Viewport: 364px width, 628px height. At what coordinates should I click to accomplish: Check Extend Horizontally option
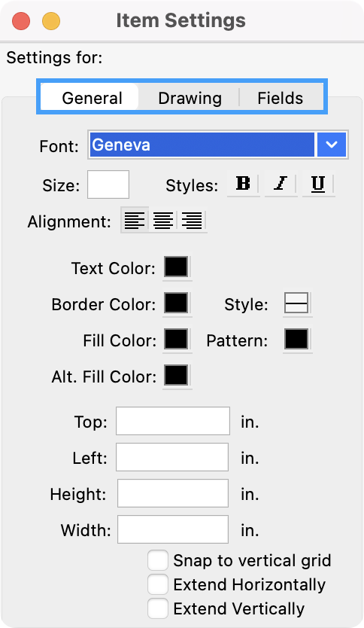click(x=158, y=584)
